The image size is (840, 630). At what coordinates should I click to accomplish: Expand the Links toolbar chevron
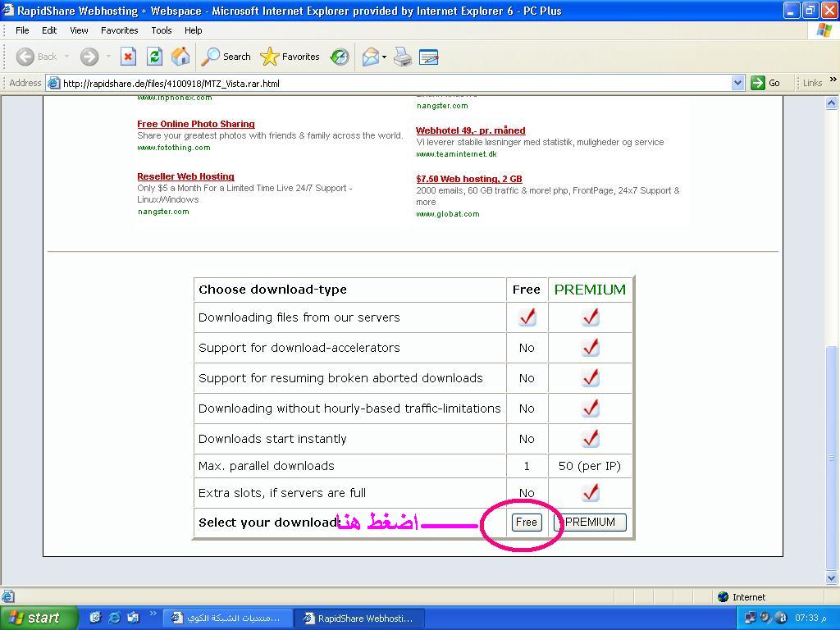833,80
